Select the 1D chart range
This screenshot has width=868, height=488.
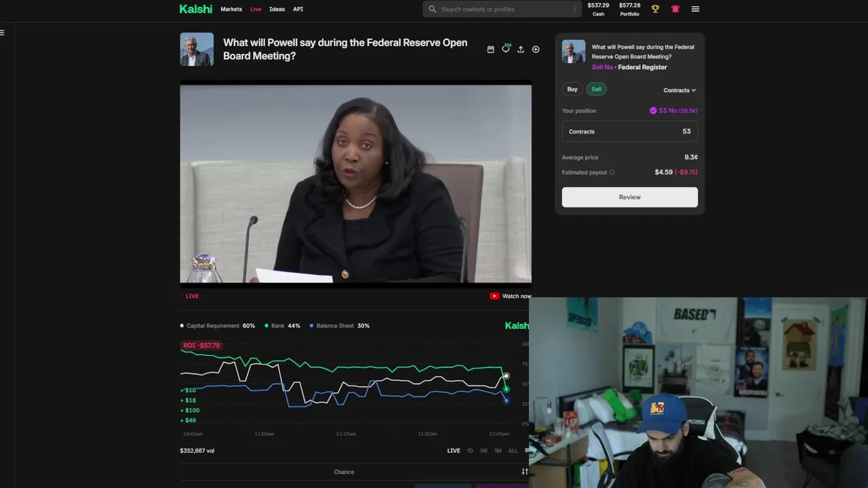point(470,451)
